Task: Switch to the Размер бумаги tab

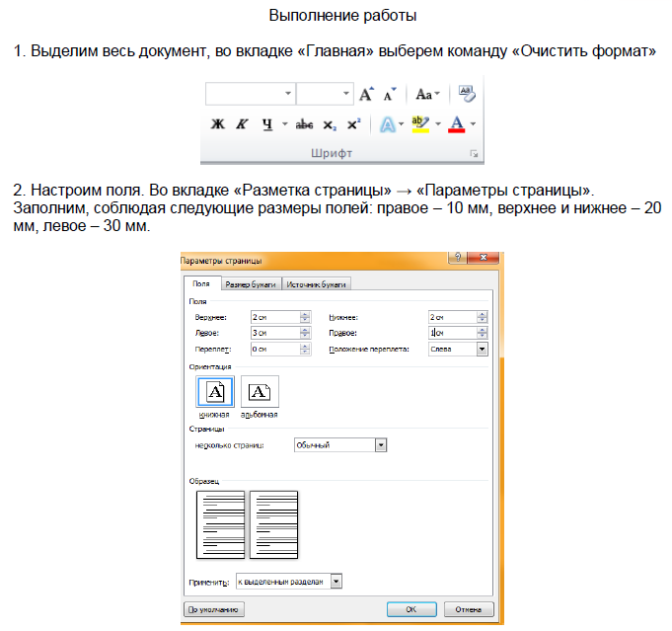Action: tap(250, 284)
